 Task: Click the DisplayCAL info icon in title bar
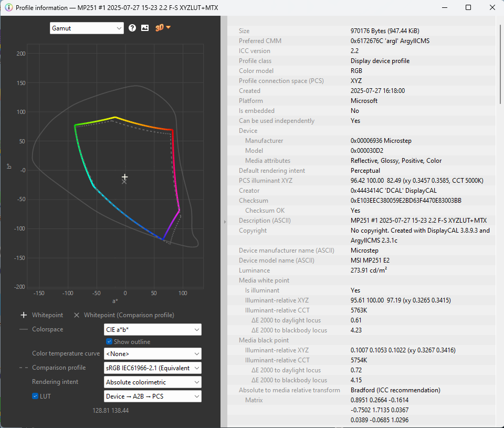click(8, 8)
